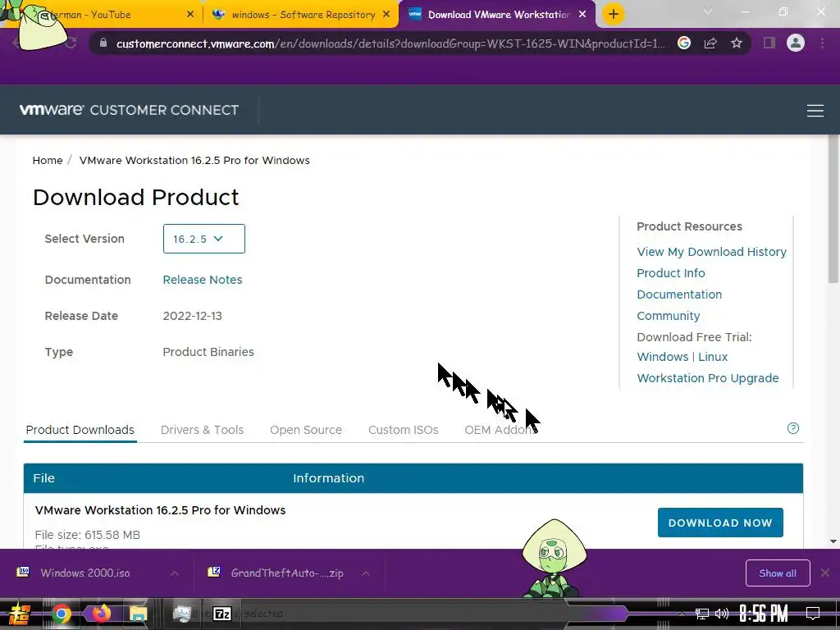Open File Explorer from the taskbar
Image resolution: width=840 pixels, height=630 pixels.
click(x=138, y=614)
